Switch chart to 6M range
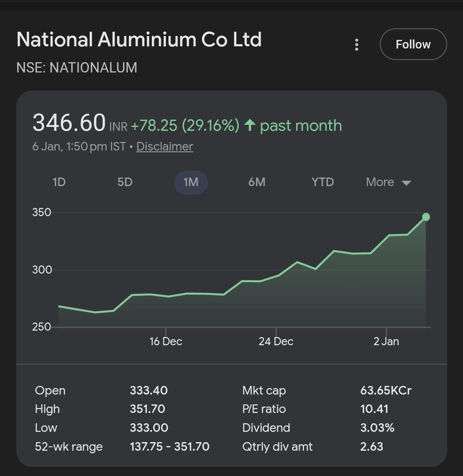Image resolution: width=463 pixels, height=476 pixels. 257,182
